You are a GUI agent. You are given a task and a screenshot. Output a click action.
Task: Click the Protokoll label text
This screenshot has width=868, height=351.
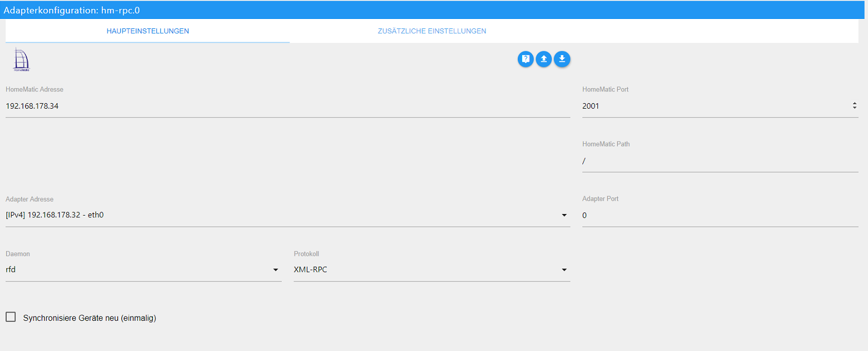(307, 253)
